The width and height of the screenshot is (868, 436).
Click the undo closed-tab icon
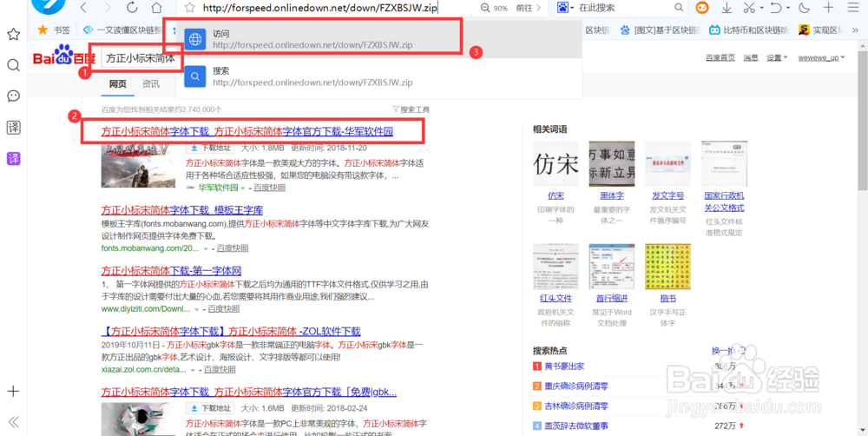coord(776,8)
